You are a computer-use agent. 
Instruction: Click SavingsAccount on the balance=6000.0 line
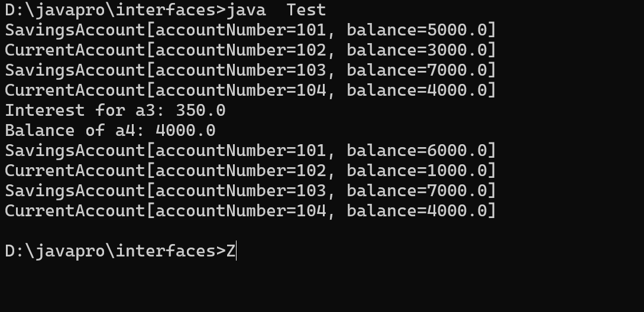point(75,151)
